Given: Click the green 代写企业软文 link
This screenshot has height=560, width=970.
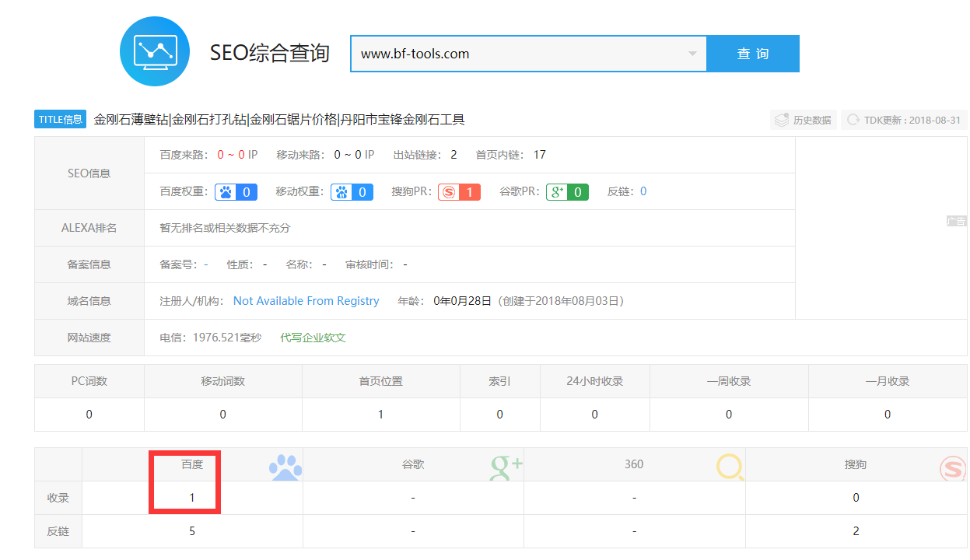Looking at the screenshot, I should pos(312,338).
